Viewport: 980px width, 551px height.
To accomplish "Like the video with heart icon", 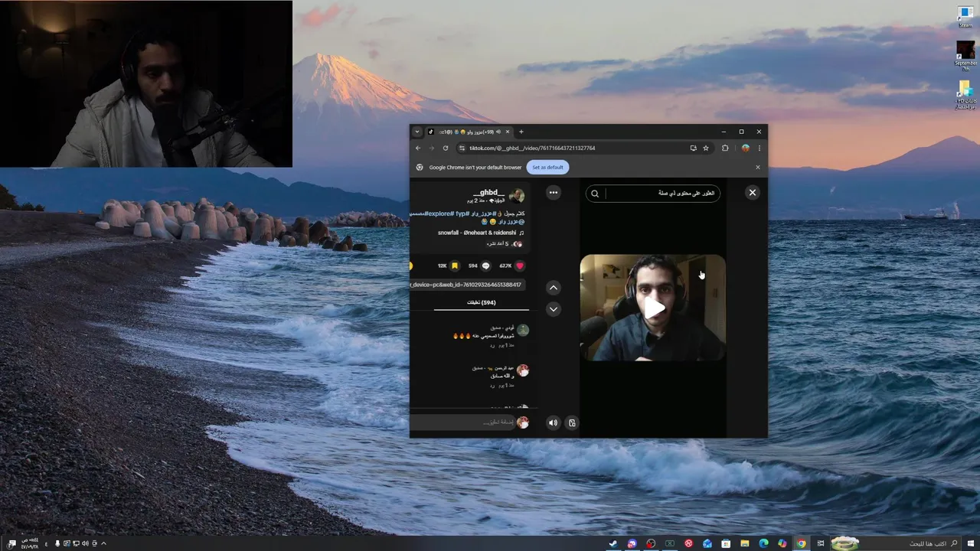I will click(520, 266).
